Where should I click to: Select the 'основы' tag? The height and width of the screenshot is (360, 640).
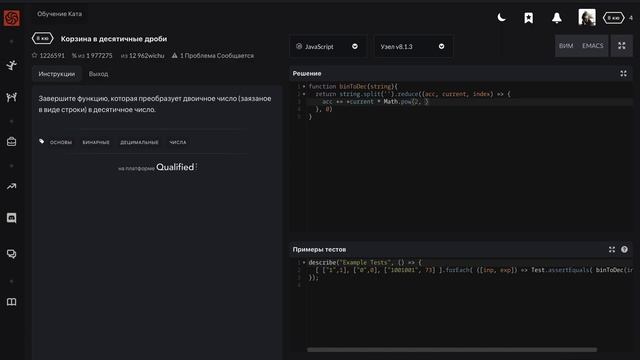coord(61,142)
